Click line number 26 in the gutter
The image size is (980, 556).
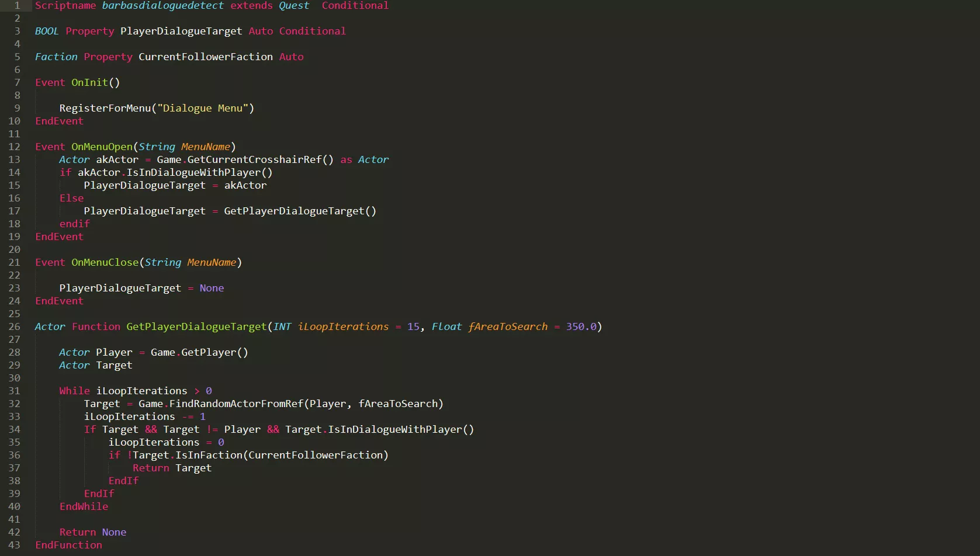(x=14, y=326)
